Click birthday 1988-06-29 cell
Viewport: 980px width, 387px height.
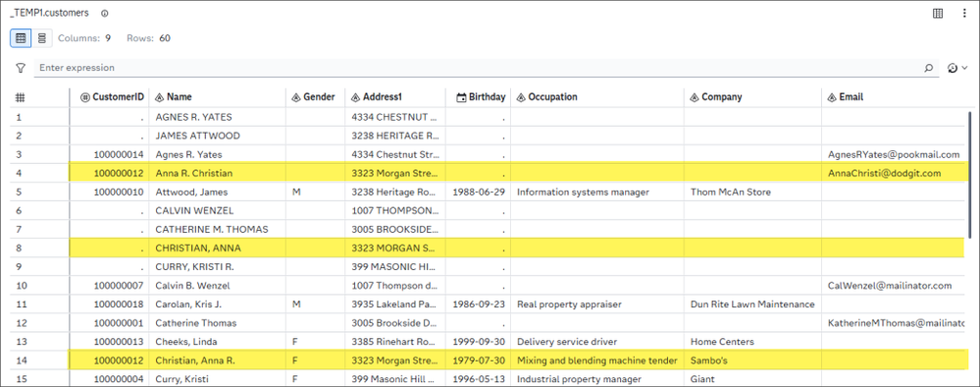(479, 192)
